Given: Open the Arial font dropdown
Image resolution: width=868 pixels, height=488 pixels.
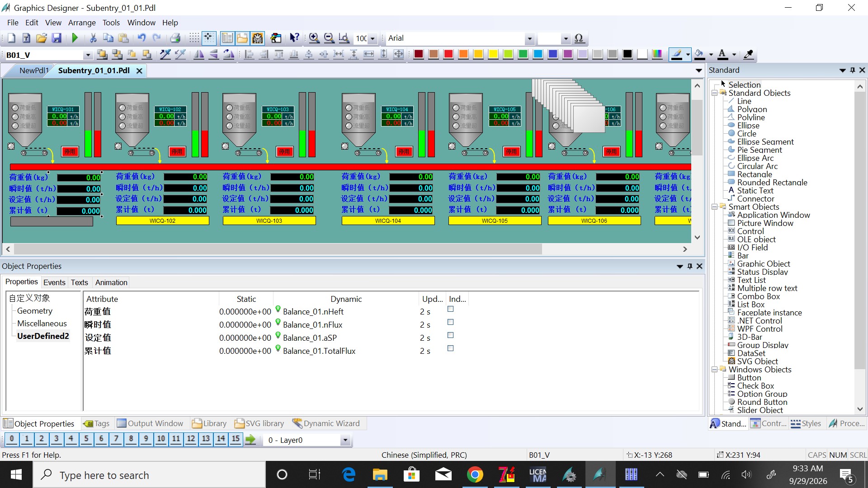Looking at the screenshot, I should click(x=529, y=39).
